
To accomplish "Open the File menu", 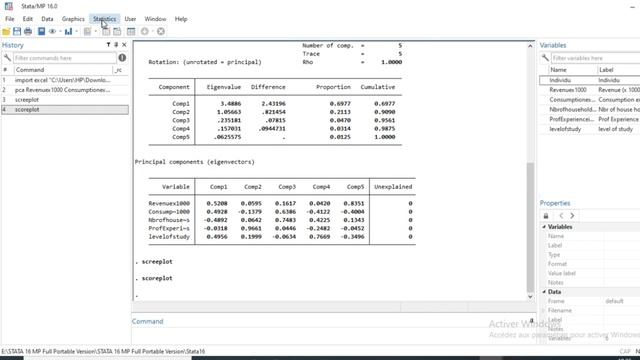I will tap(10, 19).
